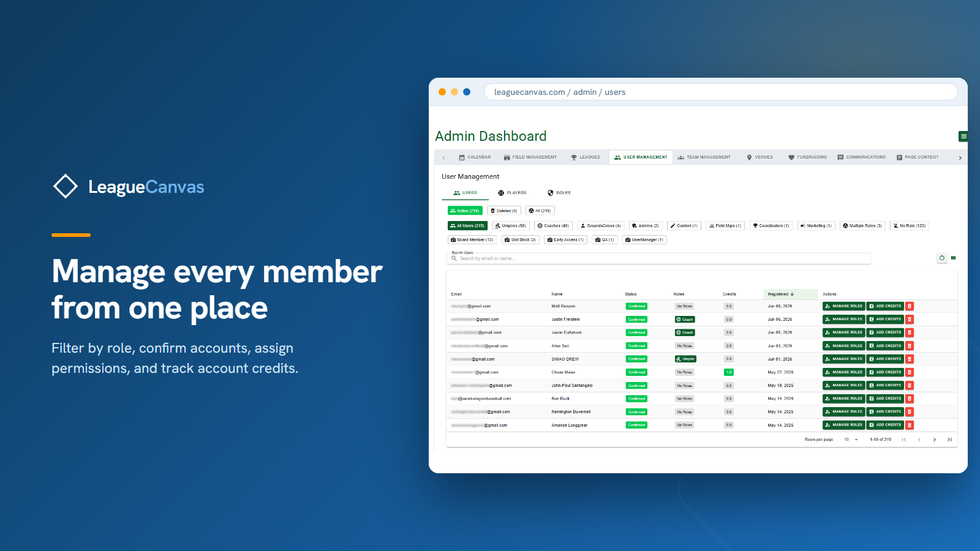The width and height of the screenshot is (980, 551).
Task: Delete user Allen Sell with trash icon
Action: coord(910,346)
